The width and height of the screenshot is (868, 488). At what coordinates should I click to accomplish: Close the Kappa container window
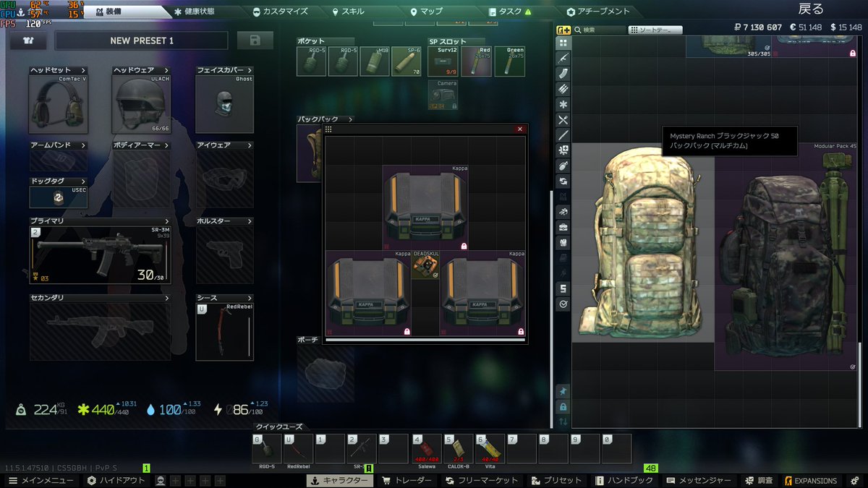pos(519,129)
